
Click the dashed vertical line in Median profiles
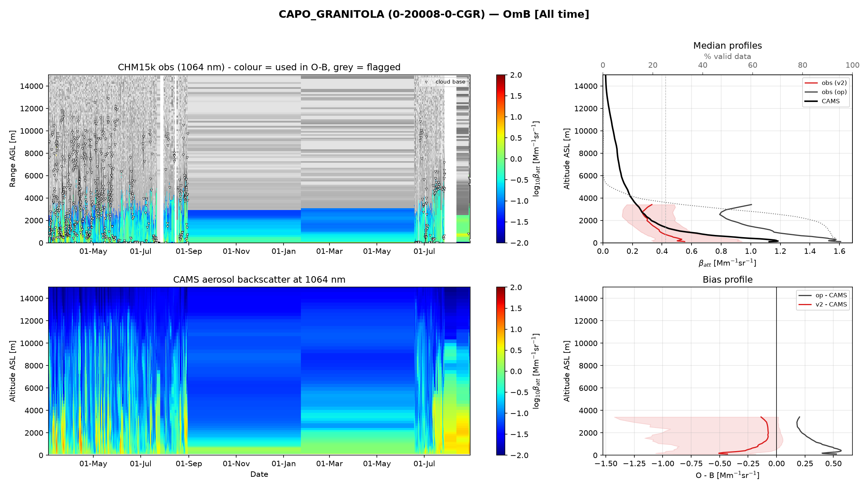coord(665,159)
